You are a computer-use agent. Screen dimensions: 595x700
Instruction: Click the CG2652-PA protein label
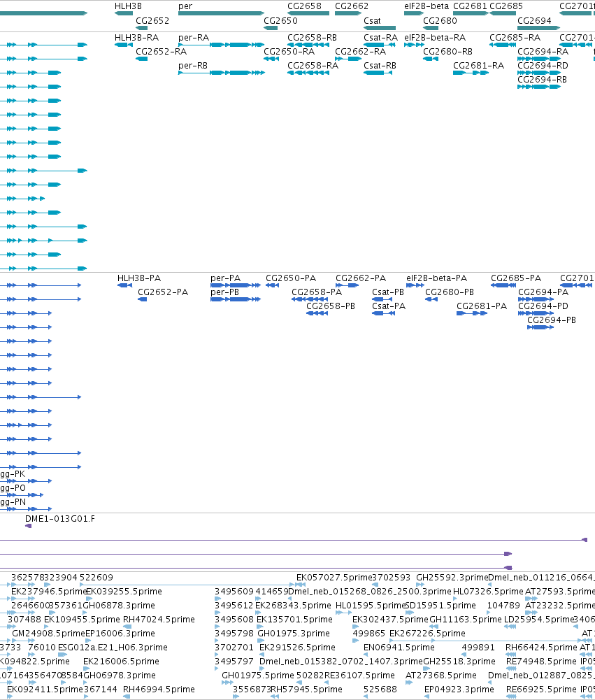[163, 292]
